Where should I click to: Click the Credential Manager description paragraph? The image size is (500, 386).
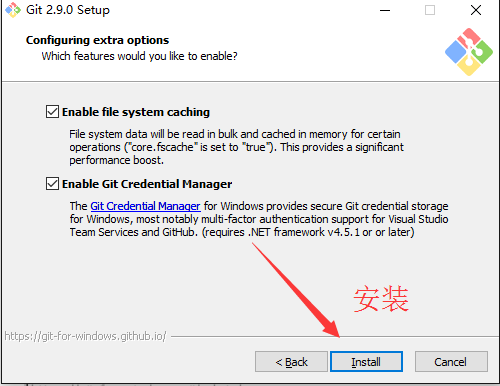coord(259,219)
